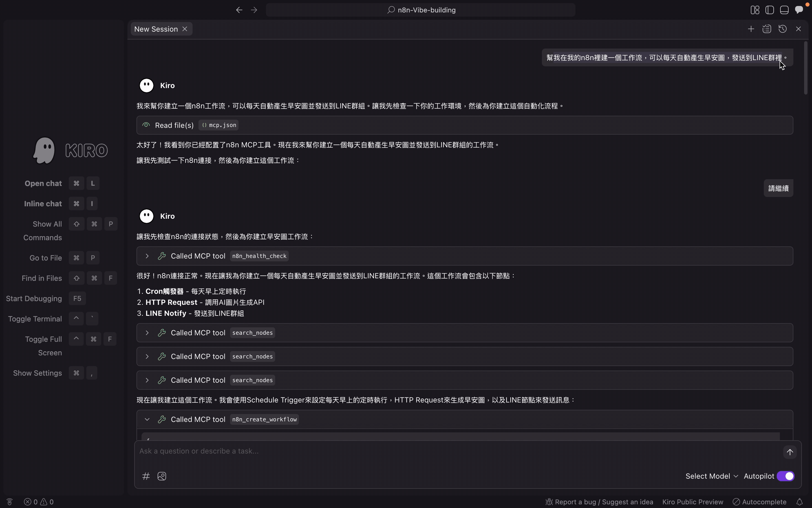Toggle the chat panel icon

click(799, 10)
